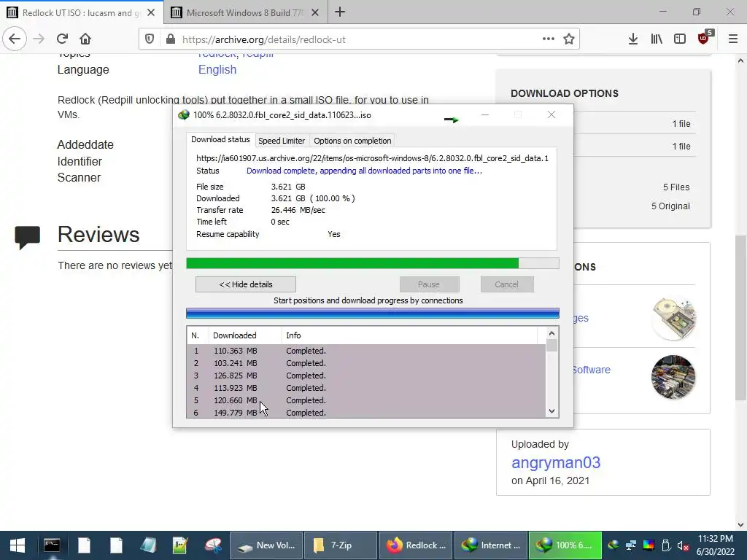
Task: Click the Cancel download button
Action: 507,284
